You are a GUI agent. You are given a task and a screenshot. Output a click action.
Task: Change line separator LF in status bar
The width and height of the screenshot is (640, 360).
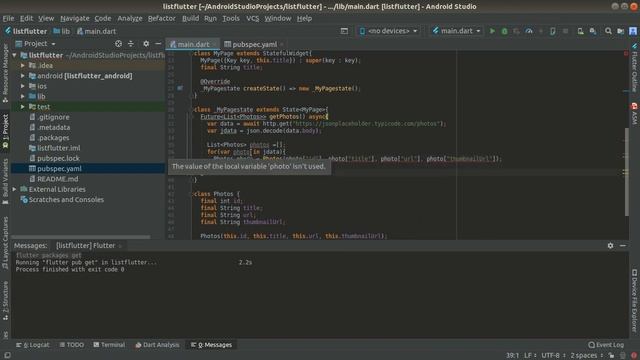[530, 356]
